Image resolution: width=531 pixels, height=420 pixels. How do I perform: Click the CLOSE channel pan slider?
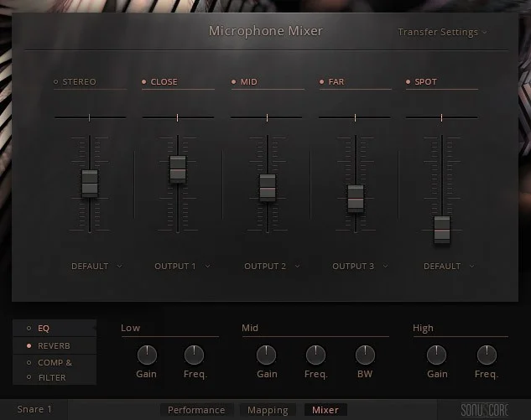tap(178, 117)
